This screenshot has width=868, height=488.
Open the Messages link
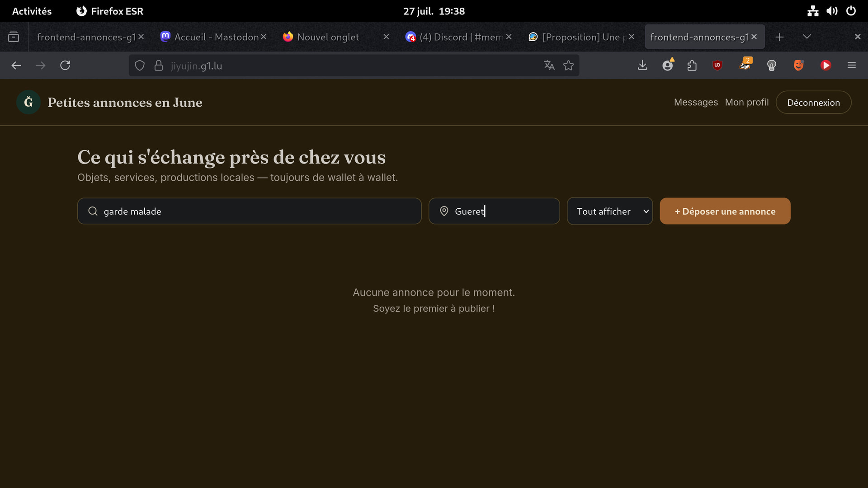point(696,103)
